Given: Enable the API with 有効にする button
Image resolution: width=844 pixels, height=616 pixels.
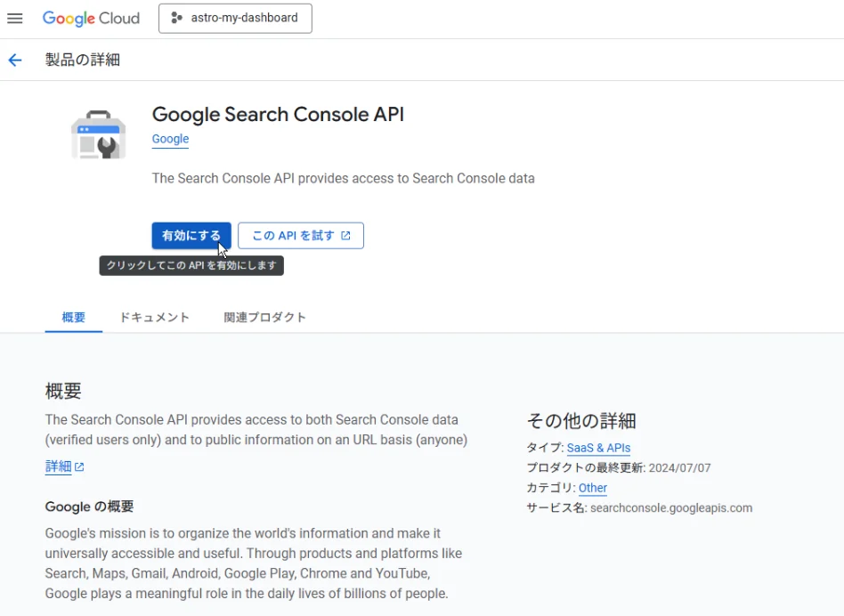Looking at the screenshot, I should click(x=191, y=236).
